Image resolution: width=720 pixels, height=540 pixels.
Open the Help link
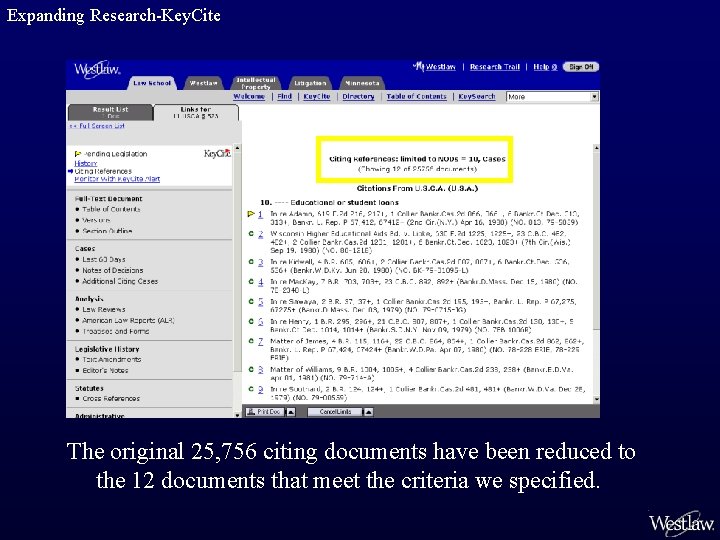point(545,67)
